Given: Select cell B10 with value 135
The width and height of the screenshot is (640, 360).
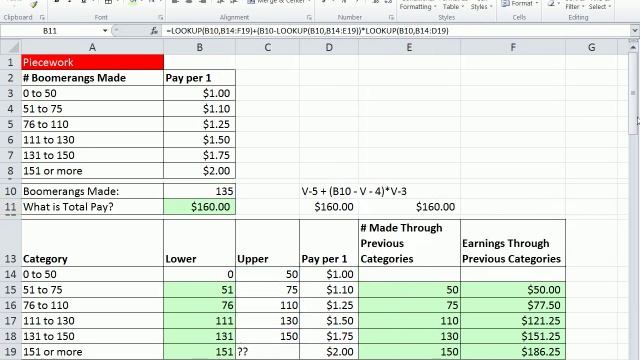Looking at the screenshot, I should pyautogui.click(x=199, y=191).
